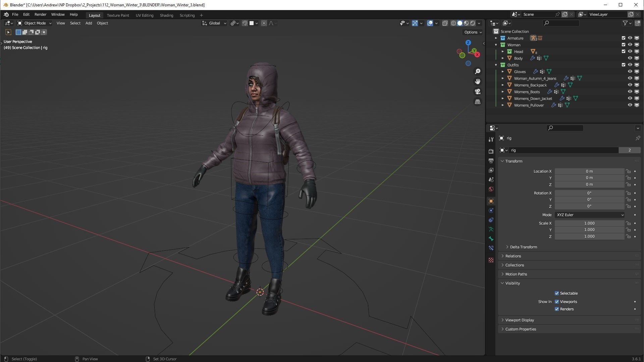Open the Bone properties tab
The height and width of the screenshot is (362, 644).
point(491,239)
